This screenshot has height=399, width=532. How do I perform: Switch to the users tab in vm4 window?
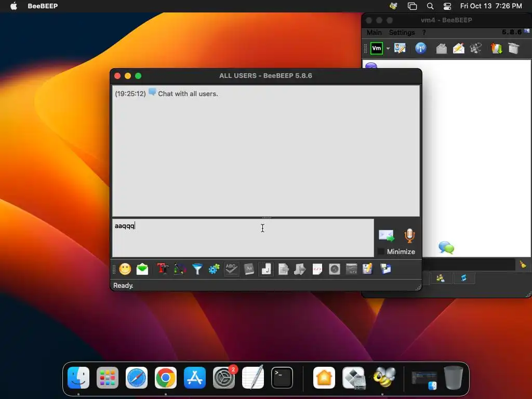[x=441, y=278]
